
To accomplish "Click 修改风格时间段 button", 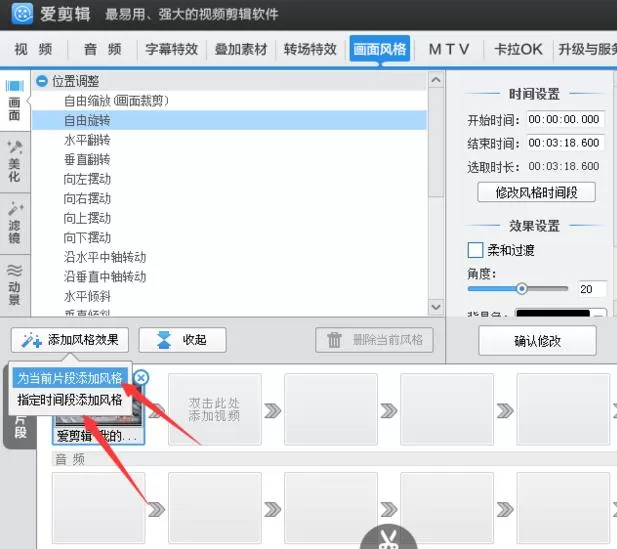I will point(536,192).
